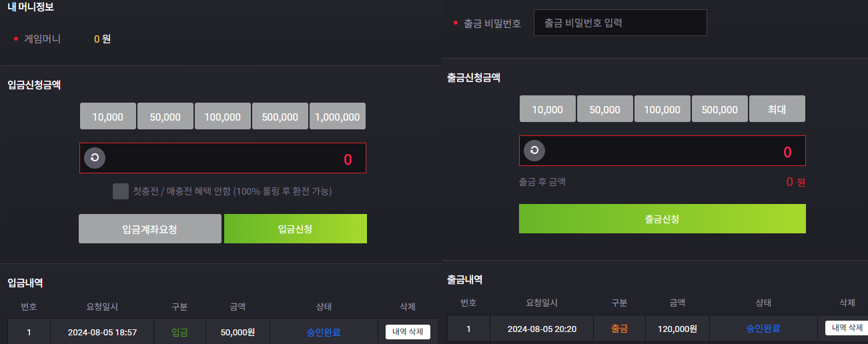Click the withdrawal amount input field
The height and width of the screenshot is (344, 868).
click(663, 151)
